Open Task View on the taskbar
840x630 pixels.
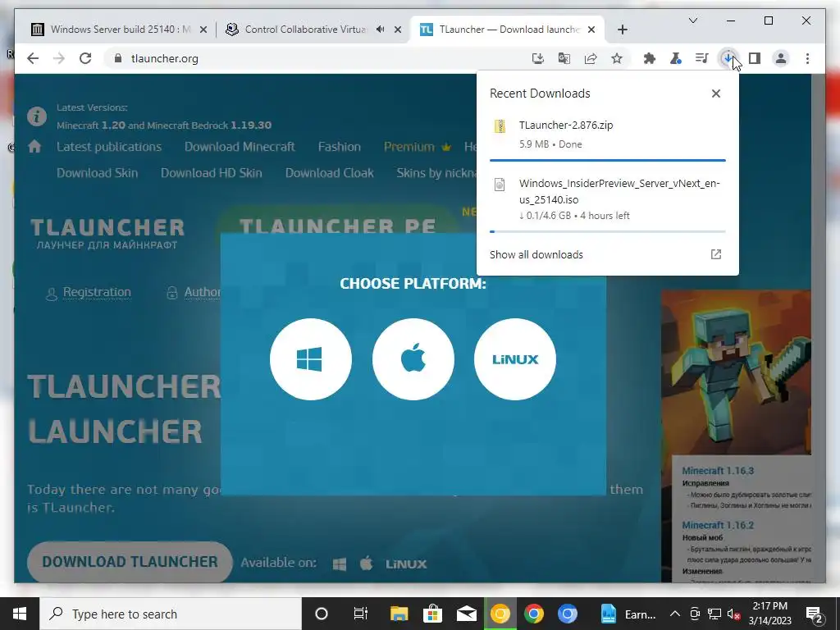(x=361, y=614)
